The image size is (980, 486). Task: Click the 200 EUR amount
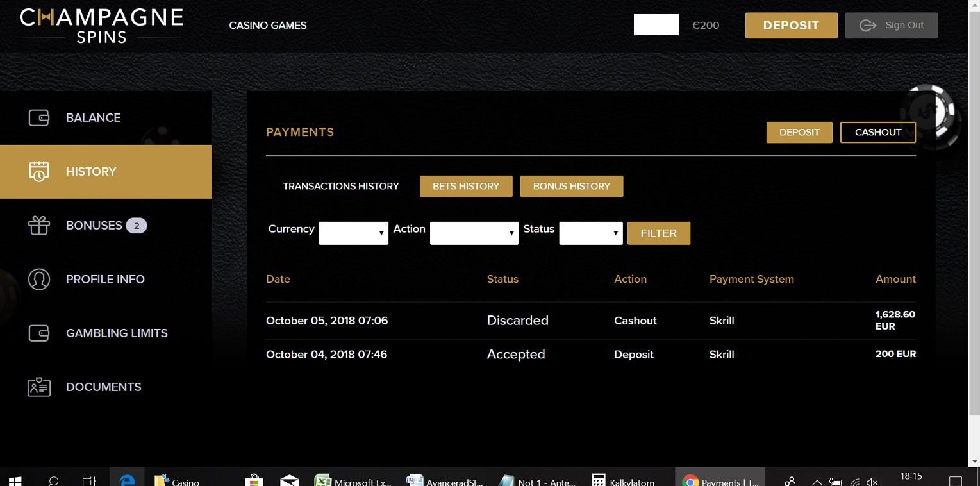[895, 354]
